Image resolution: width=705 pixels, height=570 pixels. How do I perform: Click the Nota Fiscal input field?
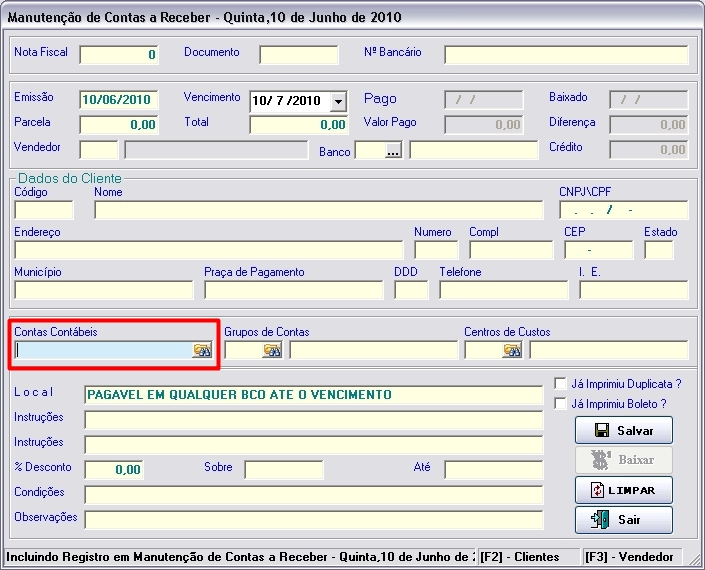118,55
